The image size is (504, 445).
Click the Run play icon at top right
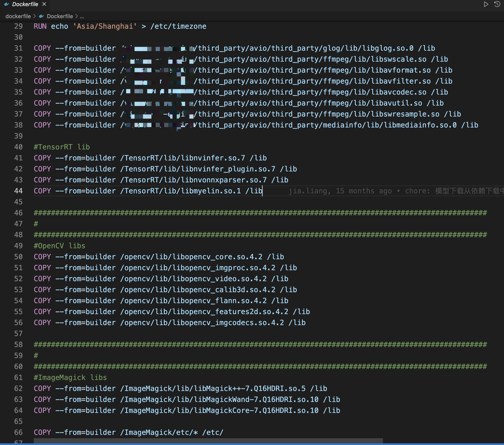tap(486, 4)
